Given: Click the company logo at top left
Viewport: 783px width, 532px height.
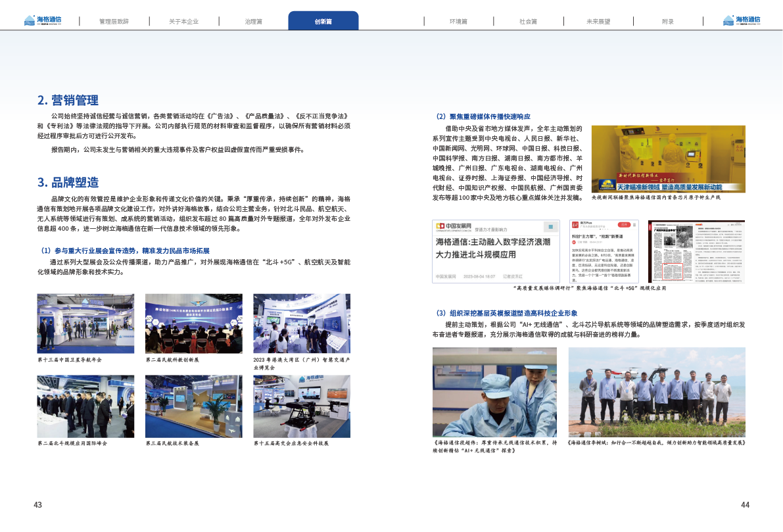Looking at the screenshot, I should point(42,20).
